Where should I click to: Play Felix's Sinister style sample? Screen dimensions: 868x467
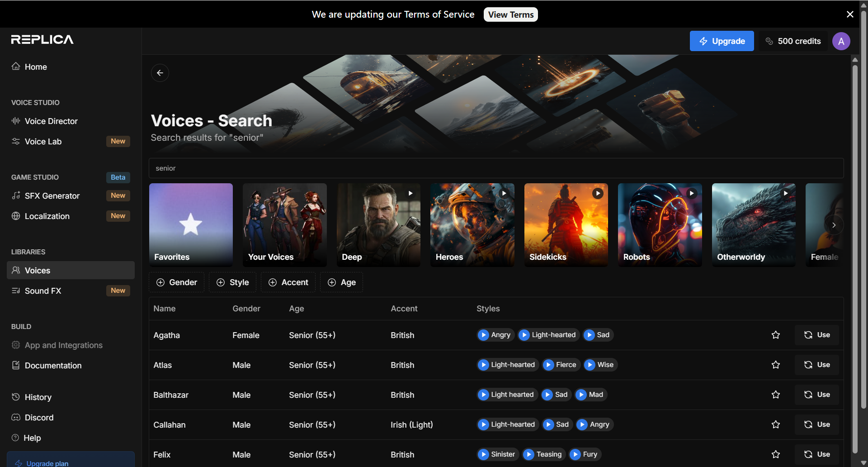click(x=483, y=454)
